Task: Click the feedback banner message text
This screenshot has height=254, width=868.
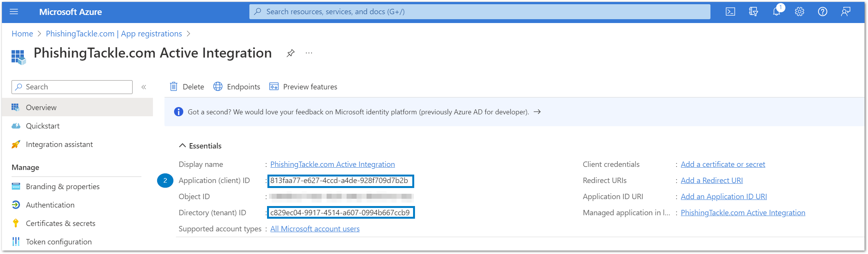Action: point(358,112)
